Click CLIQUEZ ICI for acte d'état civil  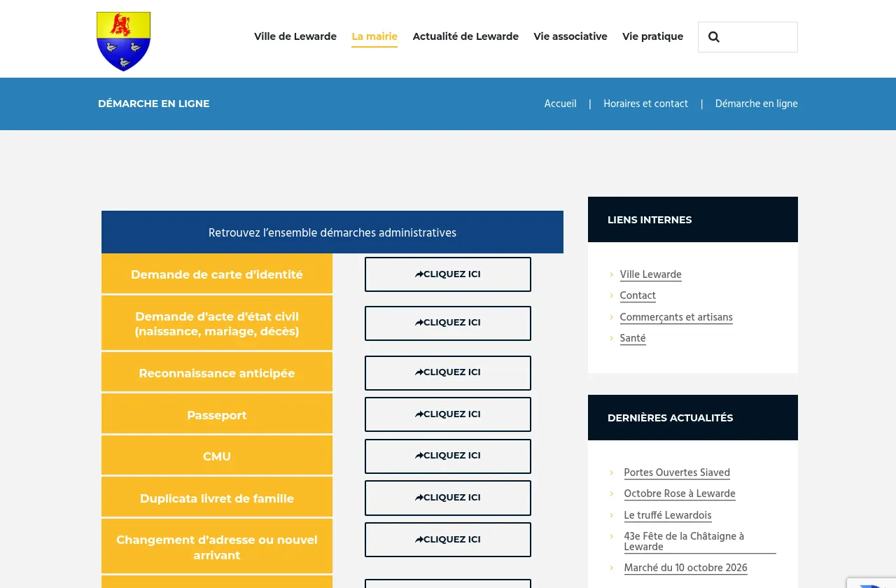[448, 323]
